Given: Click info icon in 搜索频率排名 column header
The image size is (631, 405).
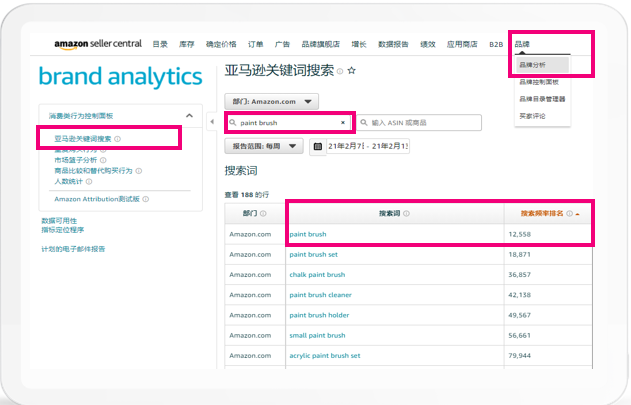Looking at the screenshot, I should [x=569, y=213].
